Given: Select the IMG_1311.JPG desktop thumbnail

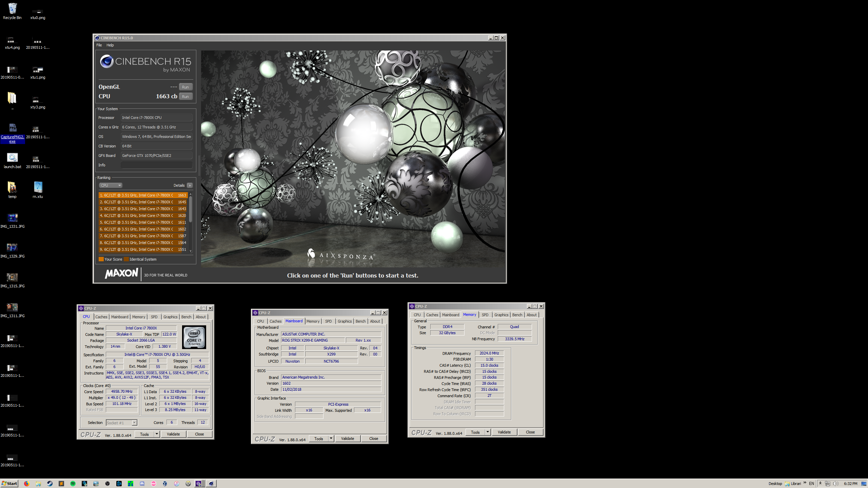Looking at the screenshot, I should 13,310.
